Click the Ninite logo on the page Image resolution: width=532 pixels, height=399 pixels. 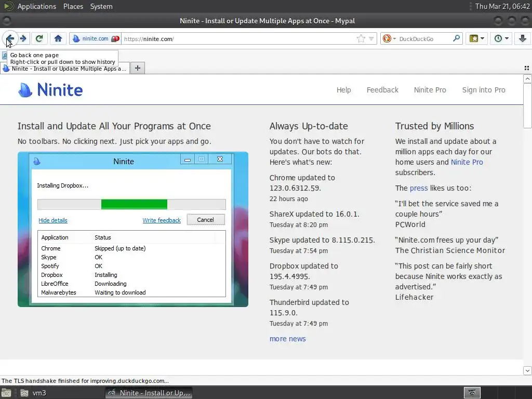tap(50, 90)
